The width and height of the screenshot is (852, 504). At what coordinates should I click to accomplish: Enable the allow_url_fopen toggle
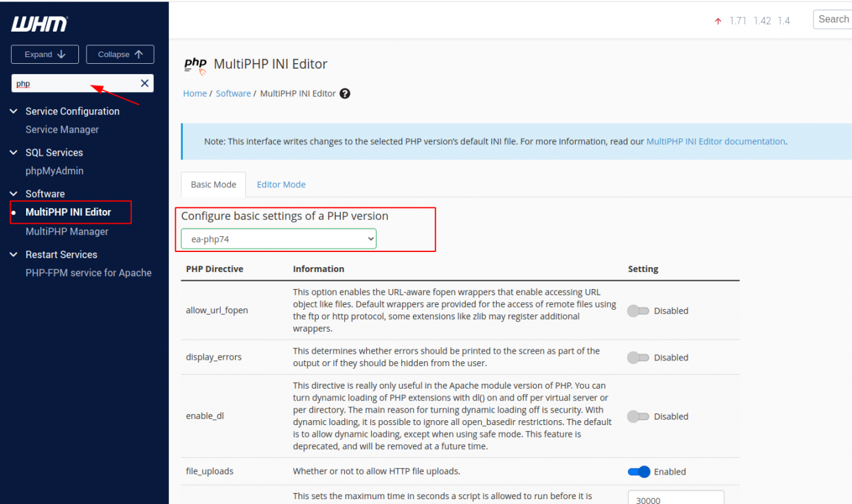[638, 310]
